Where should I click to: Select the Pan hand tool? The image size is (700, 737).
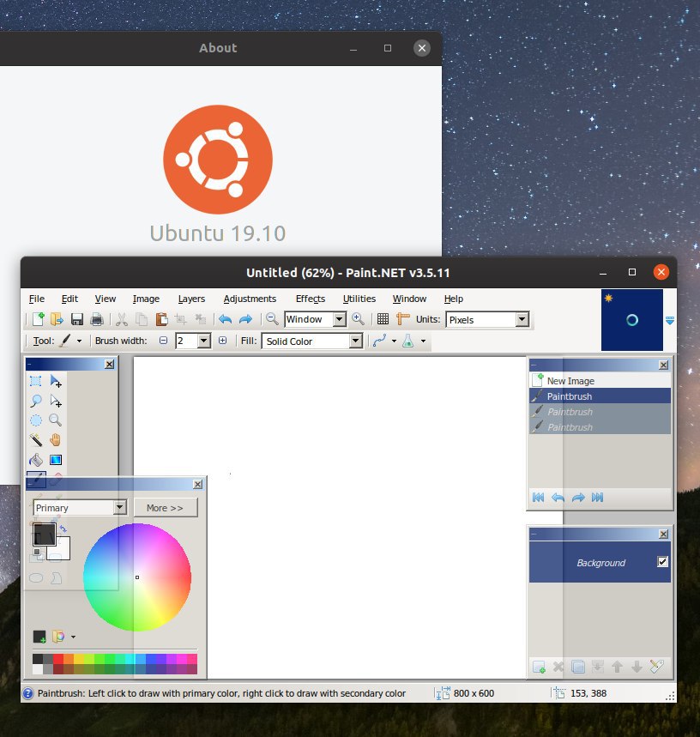pyautogui.click(x=56, y=440)
